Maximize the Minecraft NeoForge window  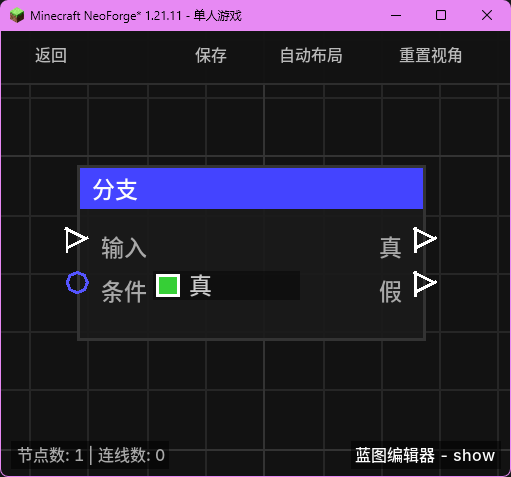pos(441,15)
